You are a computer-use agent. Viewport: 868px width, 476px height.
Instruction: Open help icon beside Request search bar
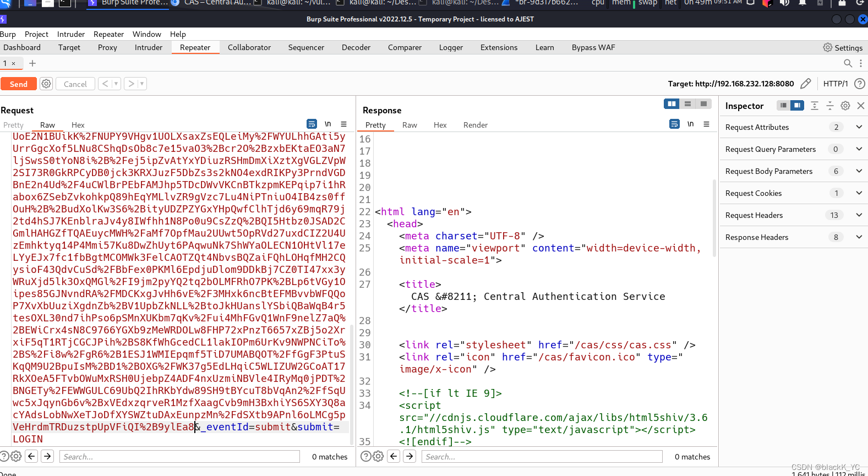4,456
